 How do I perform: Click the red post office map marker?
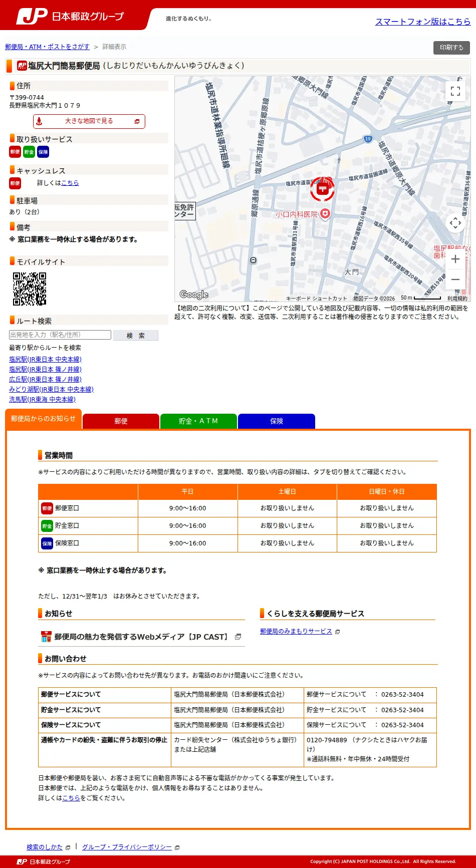point(323,189)
